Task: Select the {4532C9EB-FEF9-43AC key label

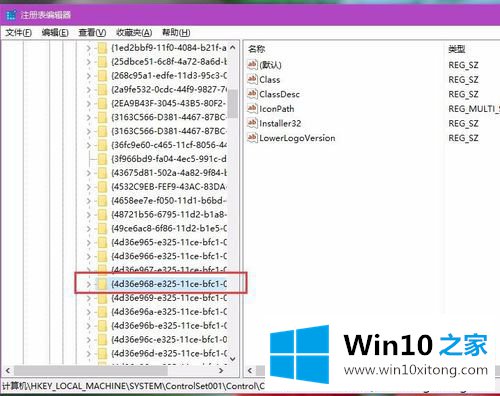Action: [169, 187]
